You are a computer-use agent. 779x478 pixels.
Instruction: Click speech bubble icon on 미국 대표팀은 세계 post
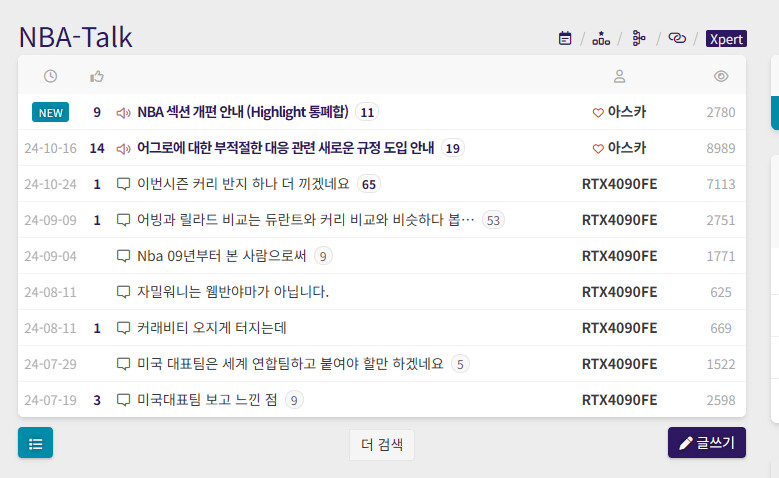click(x=123, y=364)
